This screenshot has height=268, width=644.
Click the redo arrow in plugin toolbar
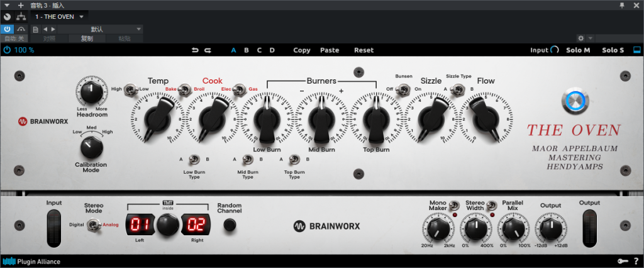(x=208, y=50)
